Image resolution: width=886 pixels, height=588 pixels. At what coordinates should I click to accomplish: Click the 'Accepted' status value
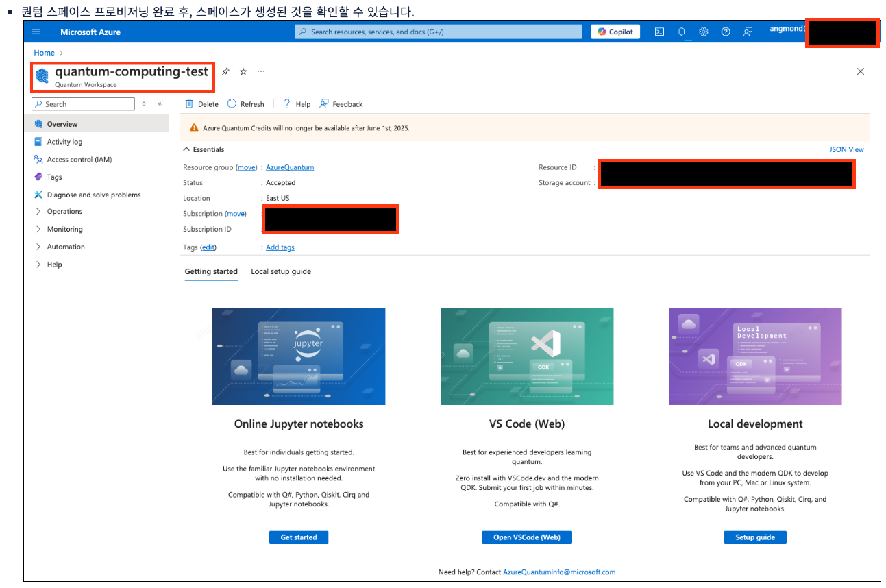pos(281,183)
